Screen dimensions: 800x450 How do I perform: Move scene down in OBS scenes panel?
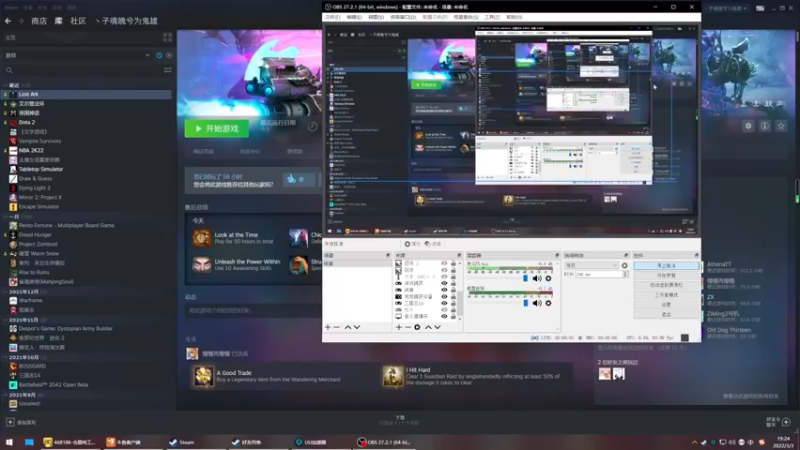pyautogui.click(x=357, y=327)
